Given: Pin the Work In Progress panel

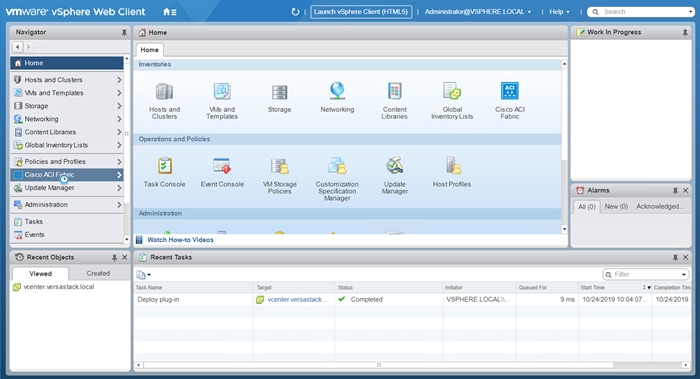Looking at the screenshot, I should tap(685, 33).
